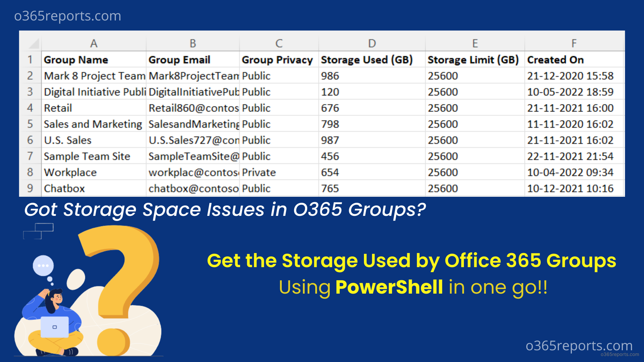The image size is (644, 362).
Task: Select the Mark 8 Project Team cell
Action: tap(94, 76)
